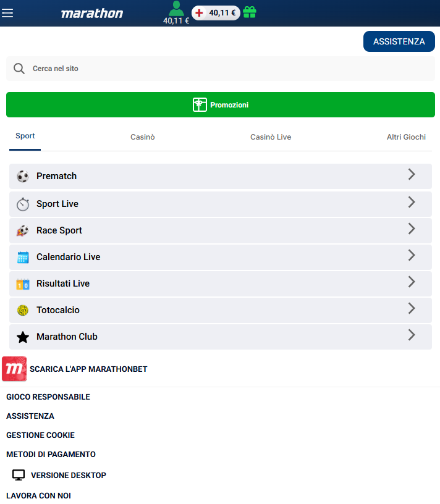This screenshot has width=440, height=504.
Task: Open GESTIONE COOKIE link
Action: tap(41, 435)
